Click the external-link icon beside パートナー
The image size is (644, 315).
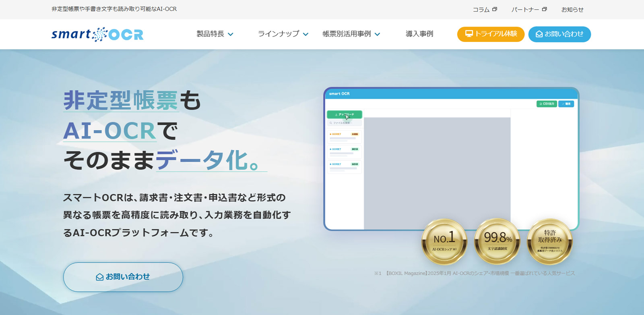544,9
